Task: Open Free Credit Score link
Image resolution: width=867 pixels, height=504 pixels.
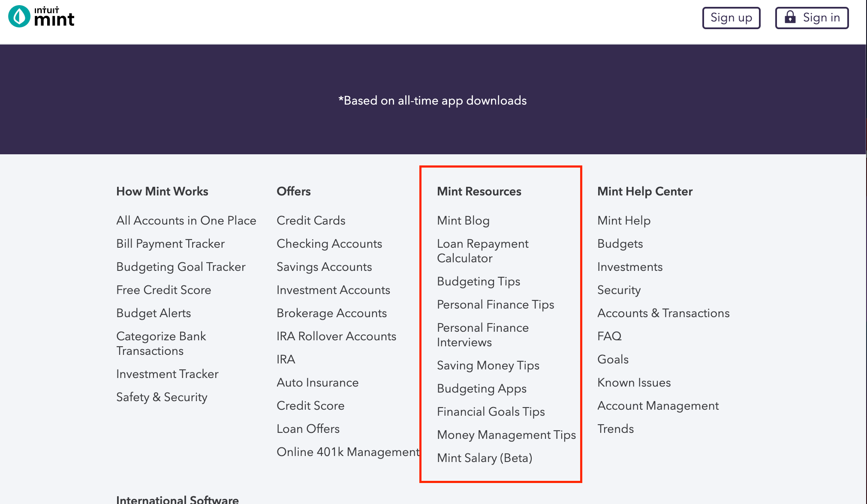Action: tap(163, 290)
